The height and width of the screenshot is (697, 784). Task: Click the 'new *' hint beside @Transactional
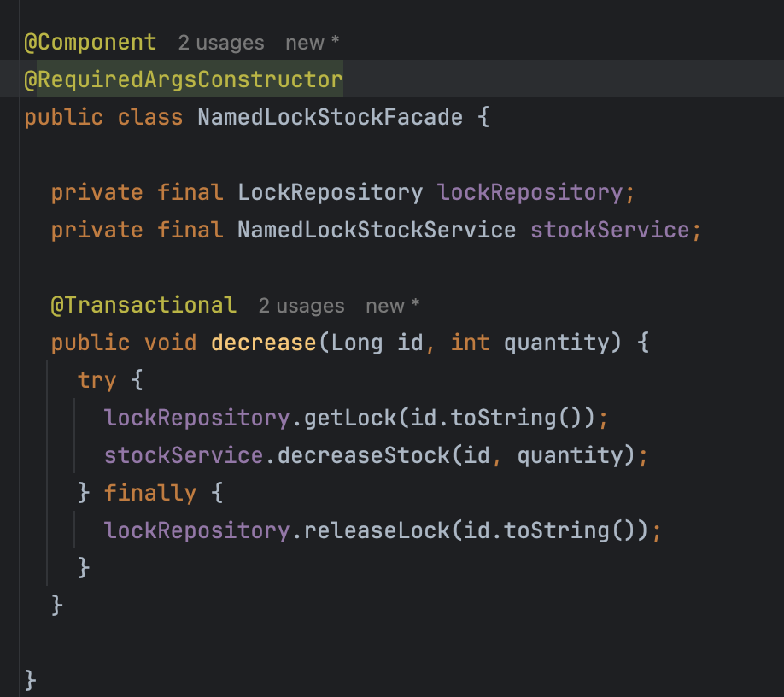(393, 306)
